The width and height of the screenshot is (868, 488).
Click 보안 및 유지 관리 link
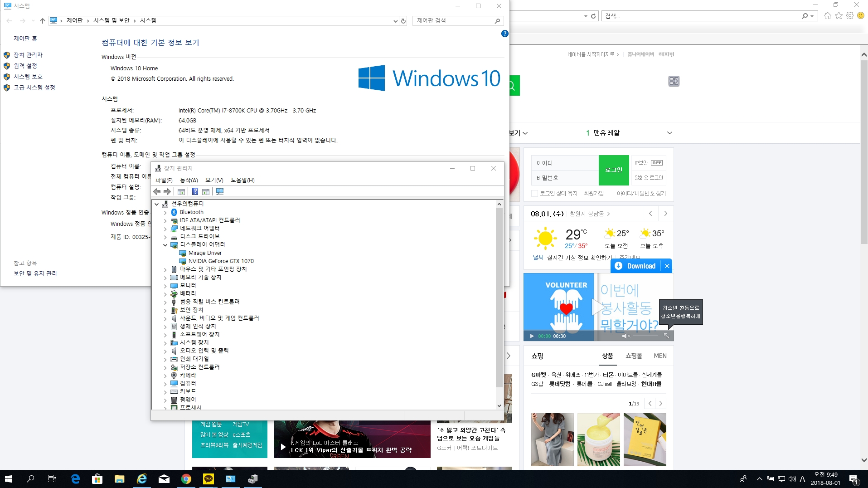tap(35, 273)
